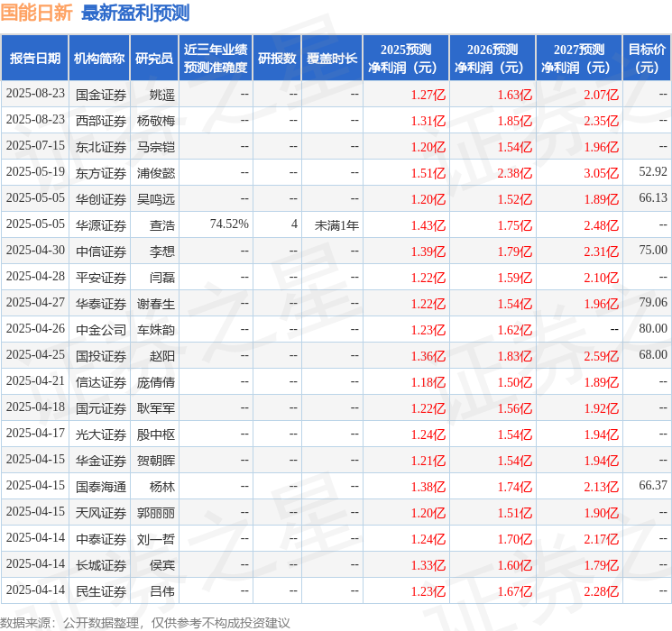Click the 中金公司 institution cell
This screenshot has height=631, width=672.
coord(101,330)
